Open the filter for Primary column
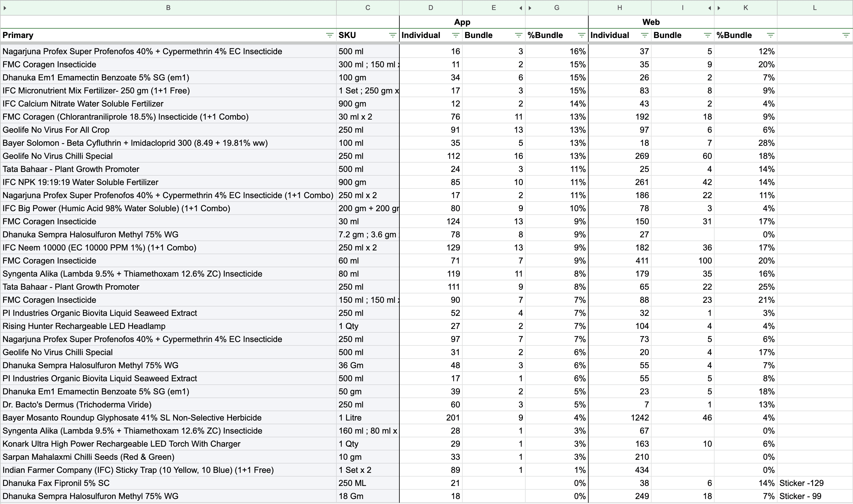Screen dimensions: 853x504 pos(329,35)
